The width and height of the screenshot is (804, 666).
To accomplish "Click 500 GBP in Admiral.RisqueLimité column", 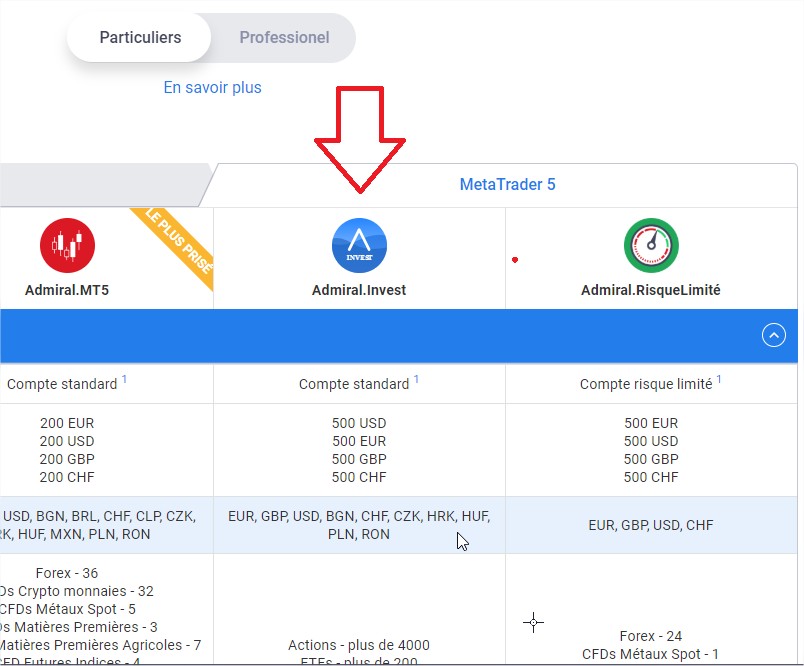I will (x=651, y=459).
